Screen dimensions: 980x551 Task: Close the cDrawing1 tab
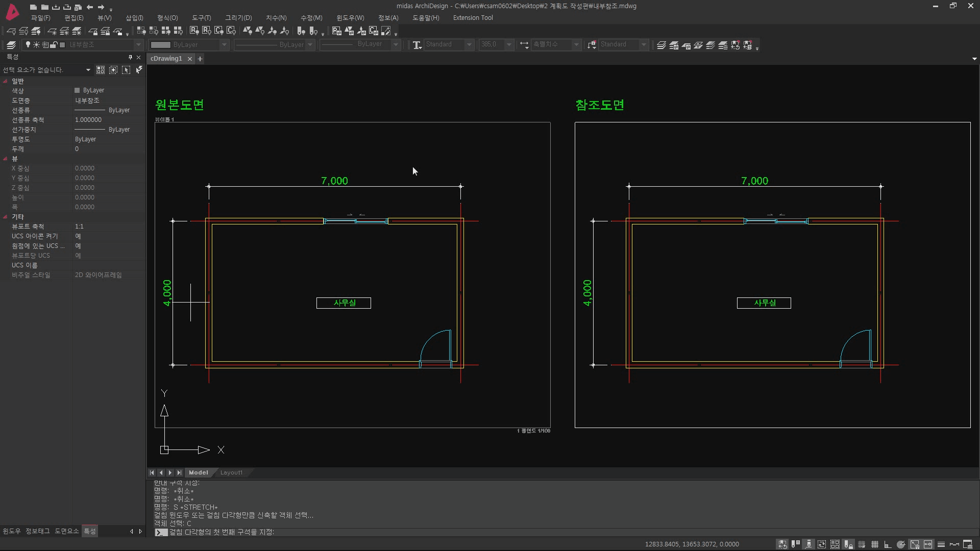[x=190, y=59]
